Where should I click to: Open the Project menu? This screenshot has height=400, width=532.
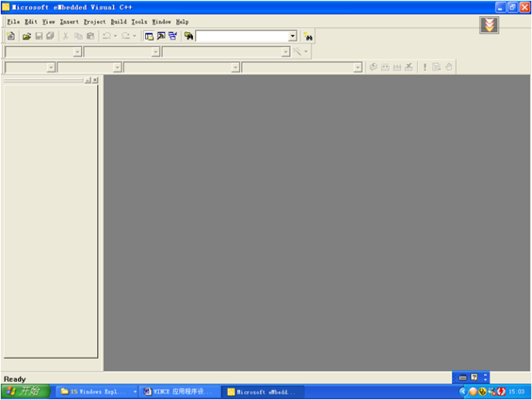pyautogui.click(x=94, y=22)
